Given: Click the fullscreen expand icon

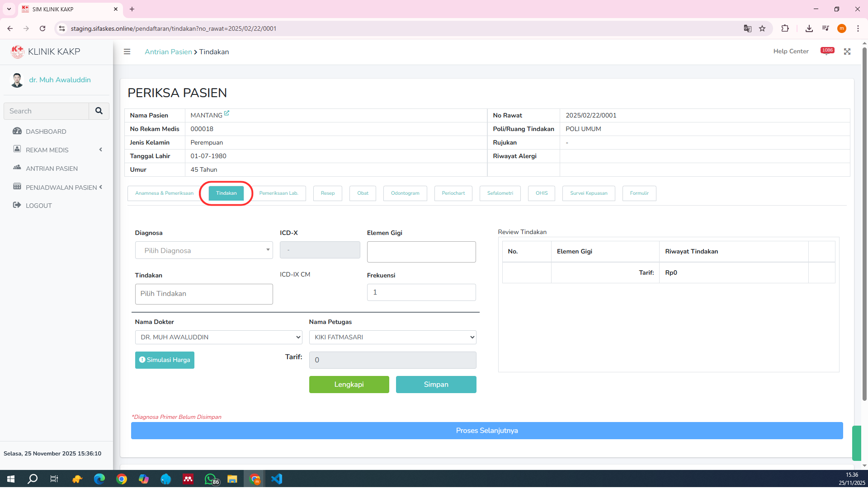Looking at the screenshot, I should tap(847, 52).
